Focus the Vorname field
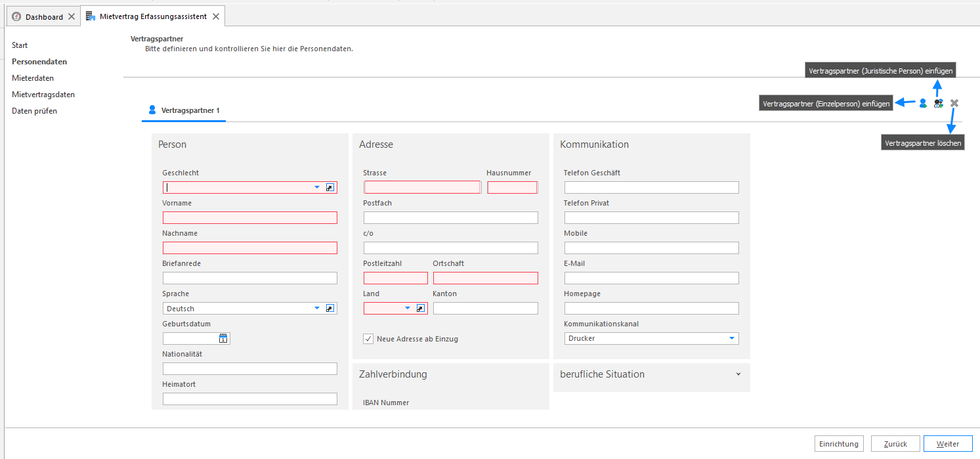The width and height of the screenshot is (980, 459). [250, 217]
